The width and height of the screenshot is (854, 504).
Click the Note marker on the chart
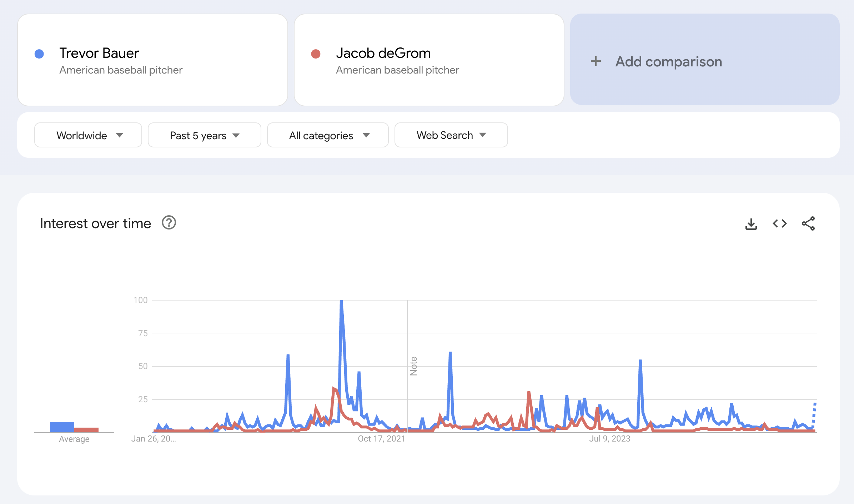coord(413,366)
